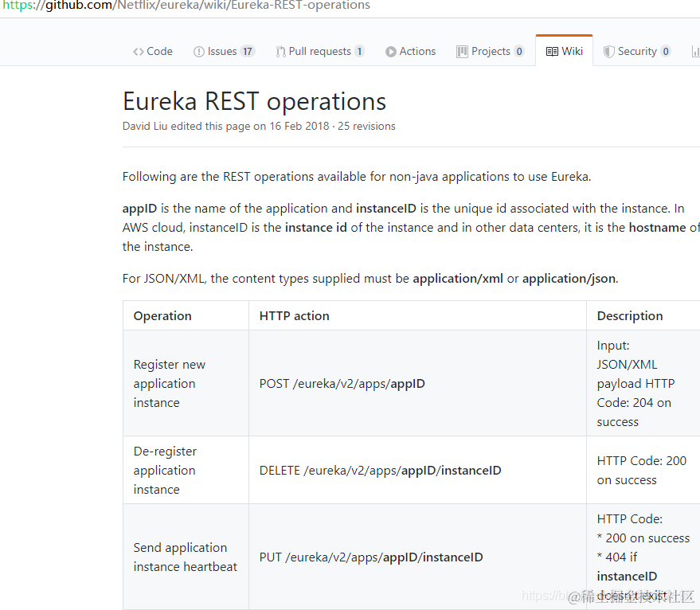Click the Eureka REST operations heading
The image size is (700, 610).
[255, 101]
